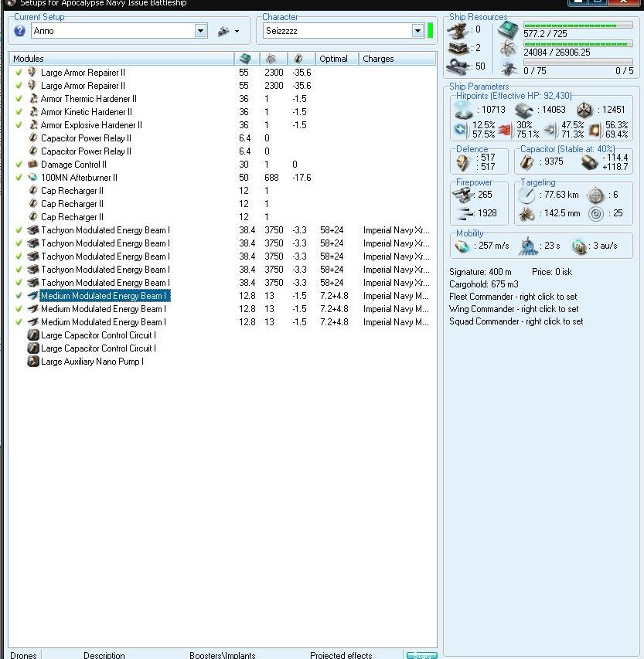Click the Damage Control II module icon

32,165
